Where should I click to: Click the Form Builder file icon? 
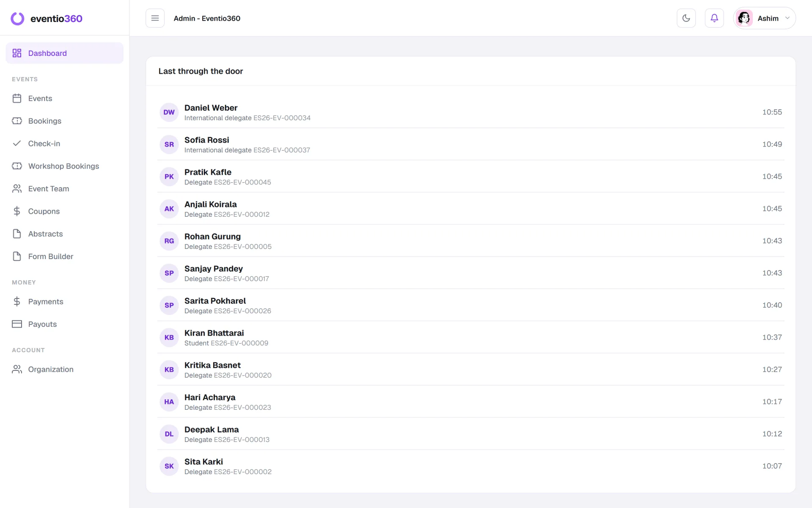tap(17, 256)
